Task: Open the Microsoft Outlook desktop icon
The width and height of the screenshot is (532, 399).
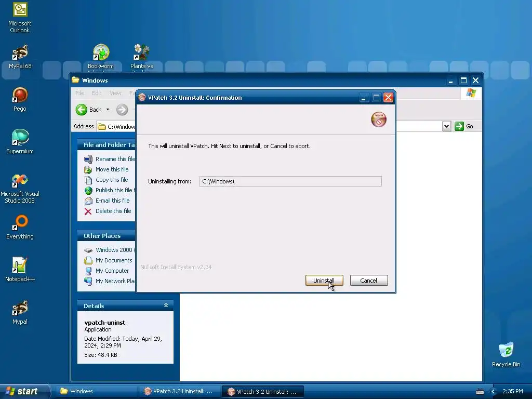Action: click(x=20, y=18)
